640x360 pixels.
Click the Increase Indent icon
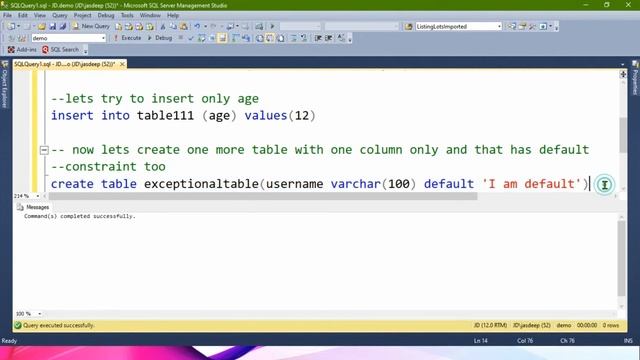click(329, 38)
